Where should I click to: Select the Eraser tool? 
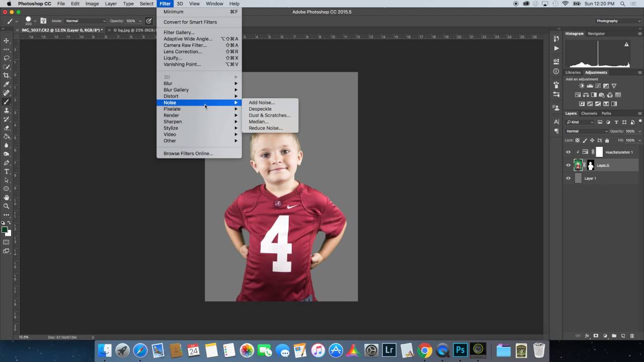pos(7,128)
